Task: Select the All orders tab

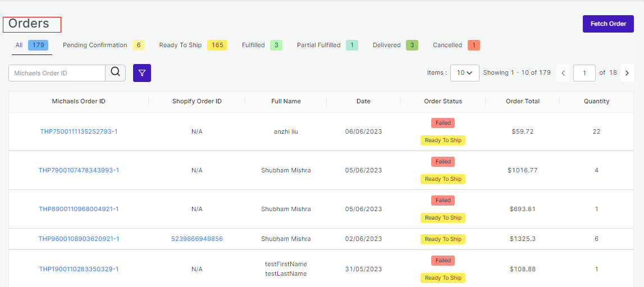Action: tap(31, 45)
